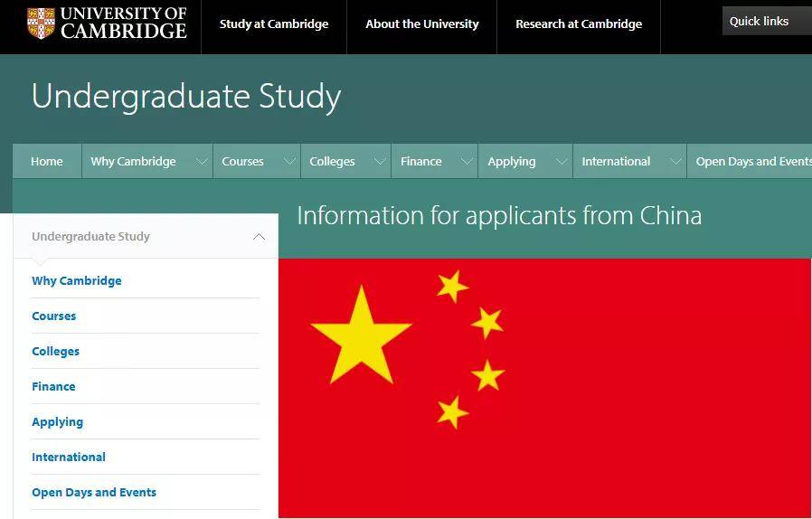This screenshot has width=812, height=519.
Task: Open Why Cambridge in navigation bar
Action: click(x=133, y=161)
